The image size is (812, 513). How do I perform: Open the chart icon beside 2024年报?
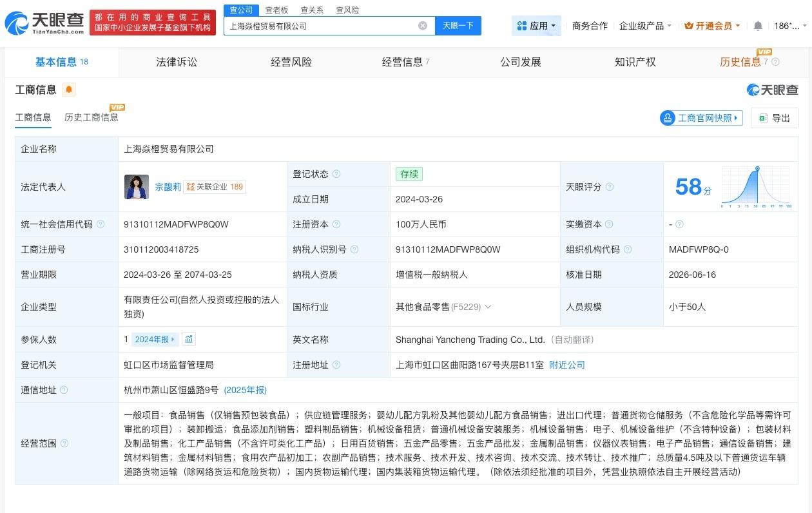[188, 339]
